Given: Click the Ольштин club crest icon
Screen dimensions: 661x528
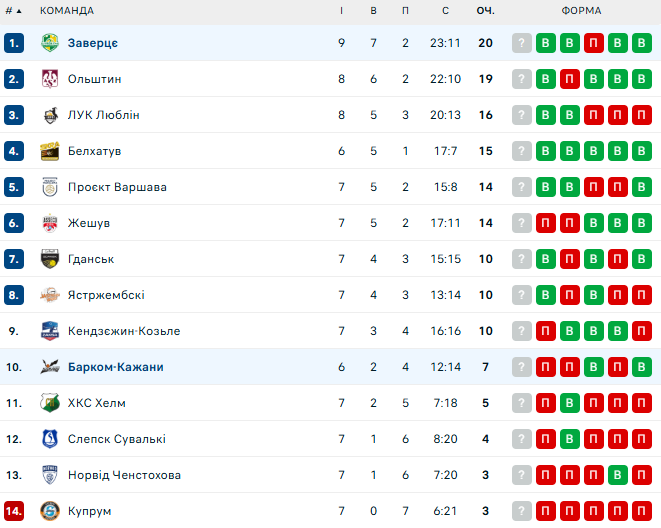Looking at the screenshot, I should pos(50,79).
